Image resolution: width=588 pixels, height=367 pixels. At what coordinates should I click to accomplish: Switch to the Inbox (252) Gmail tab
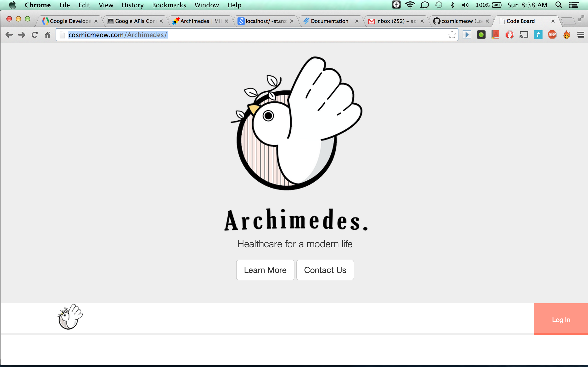395,21
